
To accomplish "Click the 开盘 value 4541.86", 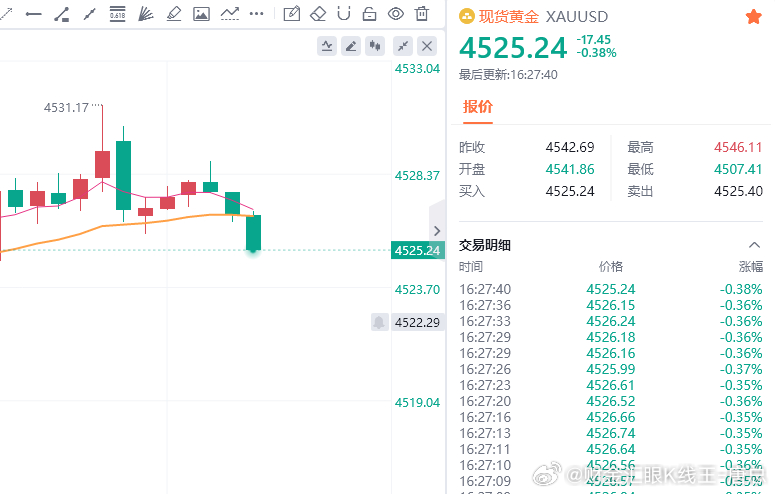I will tap(570, 169).
